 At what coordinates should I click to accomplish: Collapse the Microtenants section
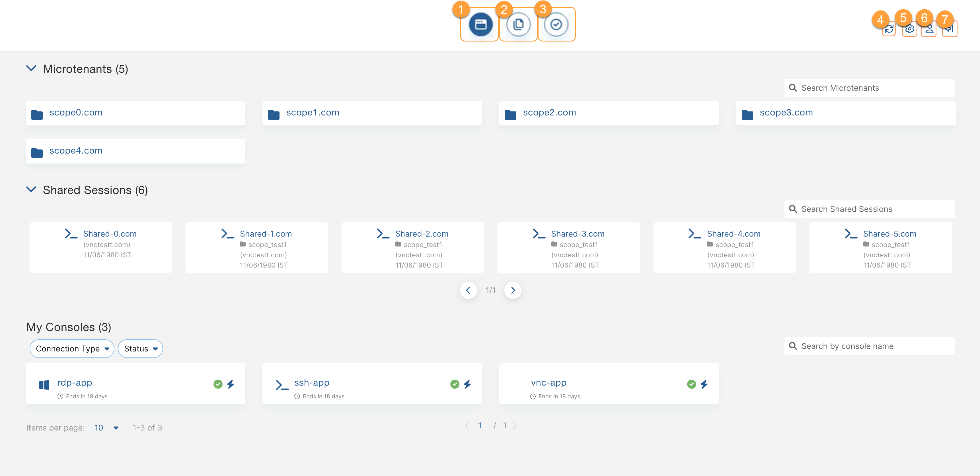(x=32, y=69)
